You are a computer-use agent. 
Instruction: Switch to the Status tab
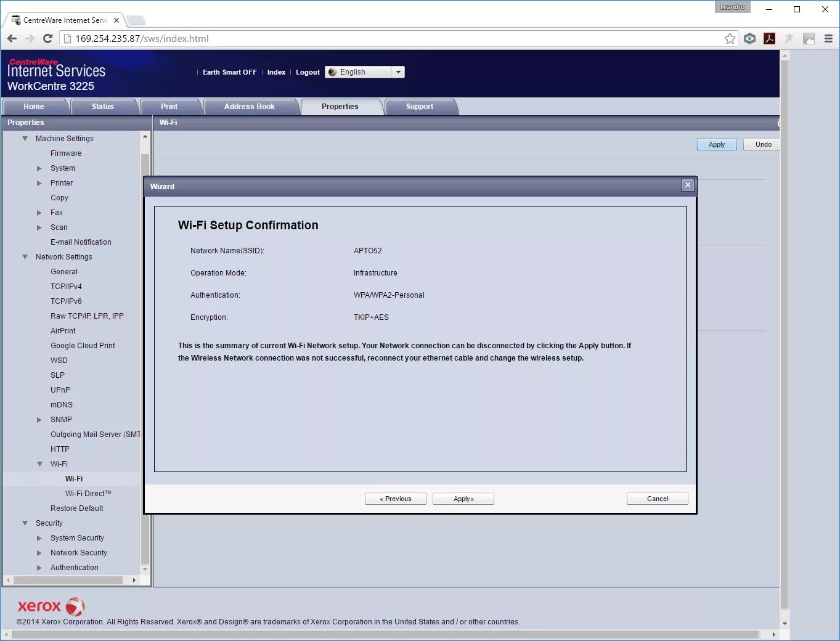click(103, 107)
